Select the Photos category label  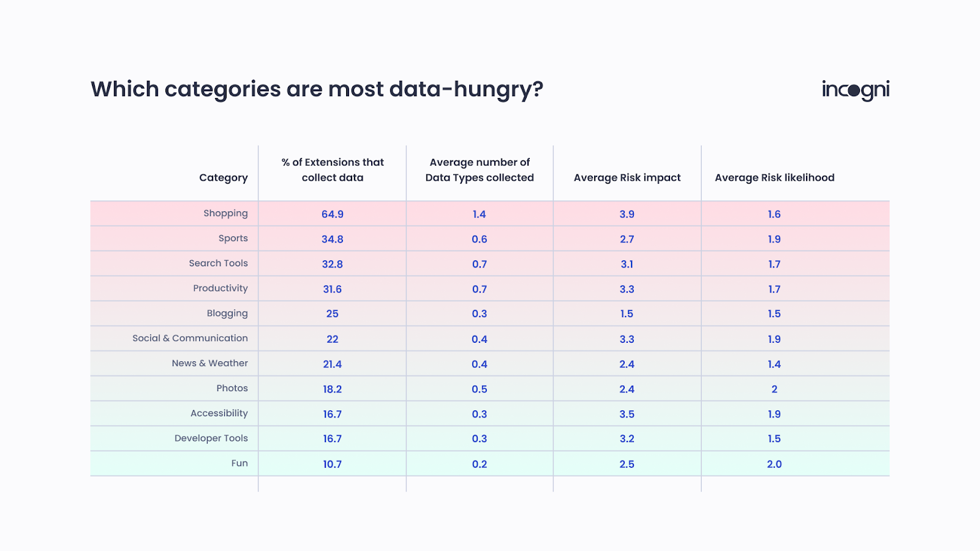232,388
